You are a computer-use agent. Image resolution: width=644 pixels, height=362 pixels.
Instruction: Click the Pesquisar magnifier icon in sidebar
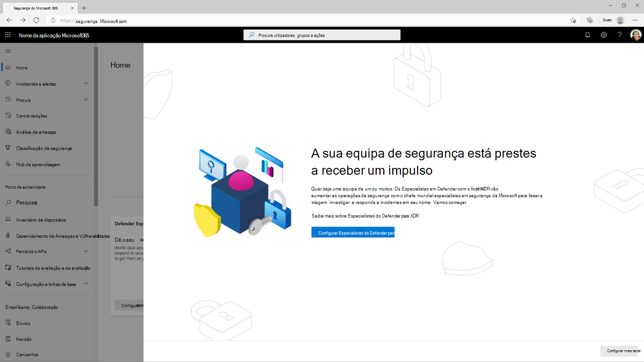(x=8, y=203)
